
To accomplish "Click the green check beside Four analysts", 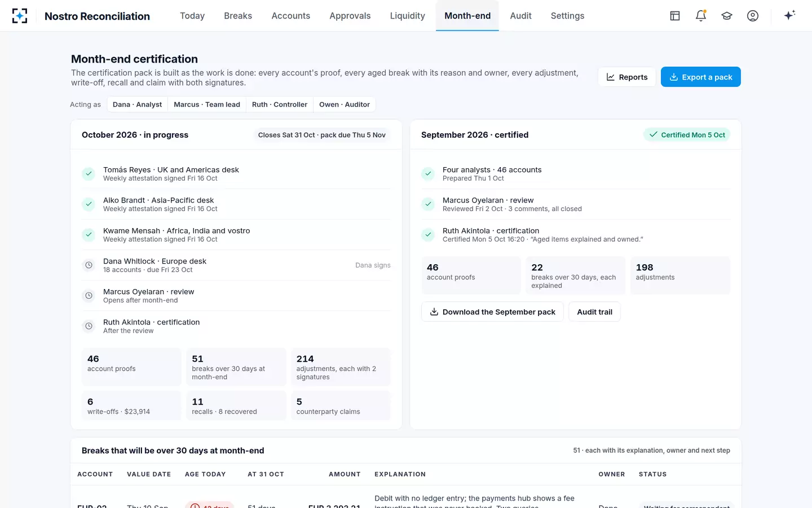I will [x=428, y=174].
